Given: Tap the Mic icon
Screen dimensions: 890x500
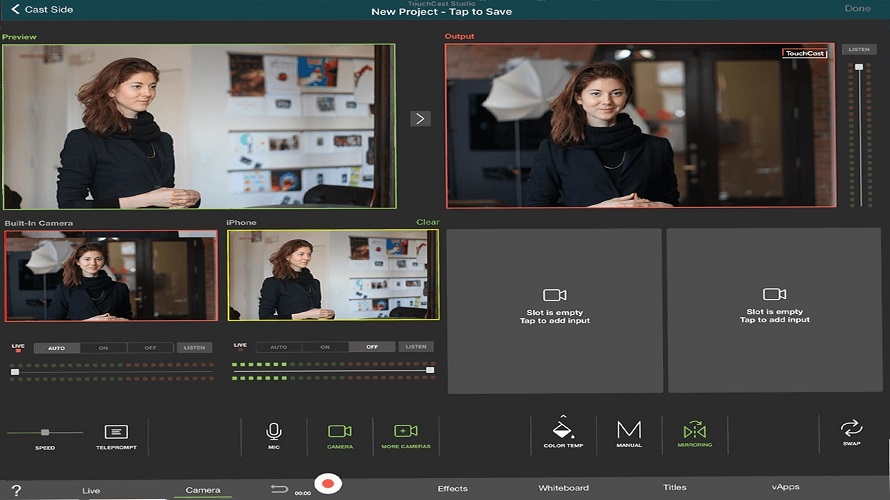Looking at the screenshot, I should (x=273, y=432).
